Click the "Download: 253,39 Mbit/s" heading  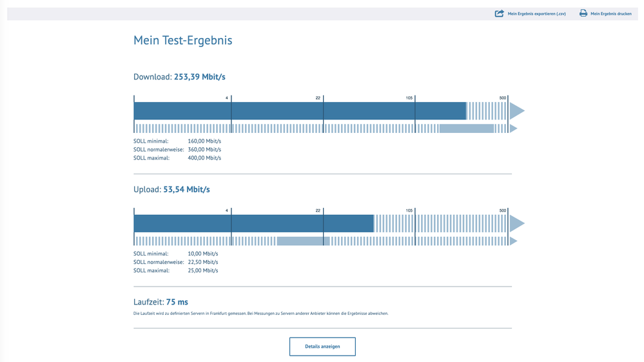click(179, 77)
